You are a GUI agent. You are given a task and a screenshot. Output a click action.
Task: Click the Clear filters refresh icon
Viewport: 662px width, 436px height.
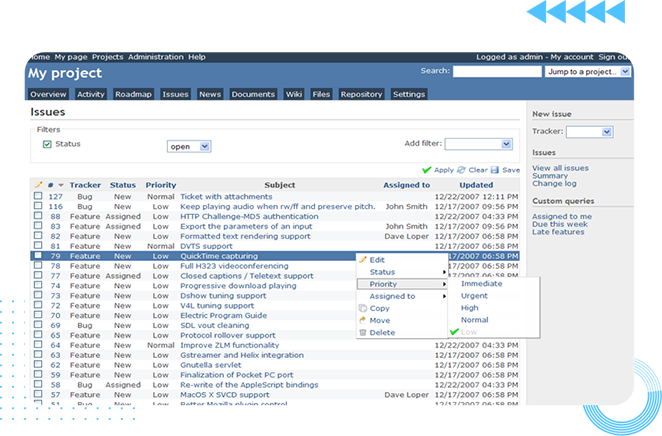pyautogui.click(x=461, y=170)
